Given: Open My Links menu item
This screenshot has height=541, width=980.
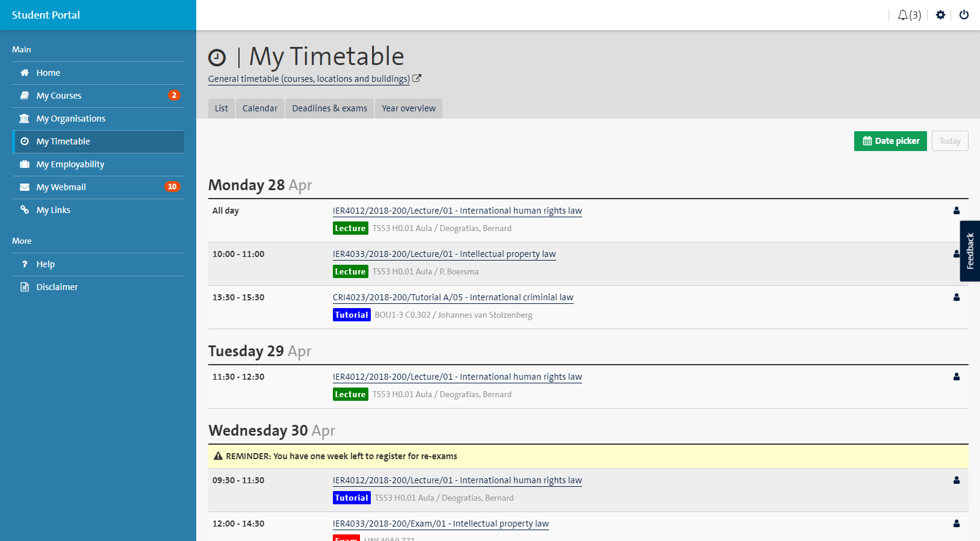Looking at the screenshot, I should (x=98, y=210).
